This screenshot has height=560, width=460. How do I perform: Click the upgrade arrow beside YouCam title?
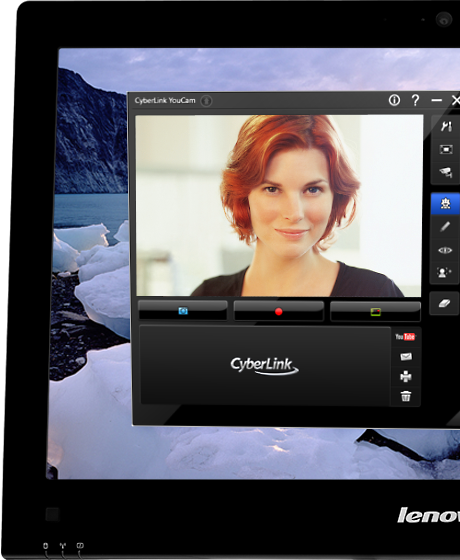206,101
